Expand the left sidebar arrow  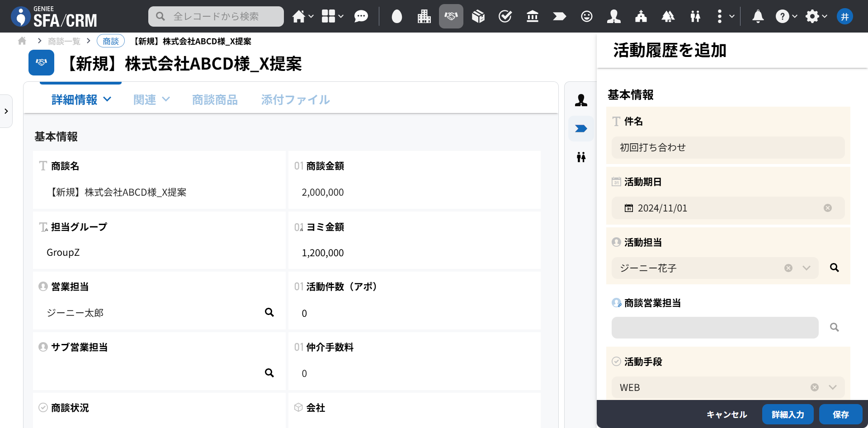6,111
